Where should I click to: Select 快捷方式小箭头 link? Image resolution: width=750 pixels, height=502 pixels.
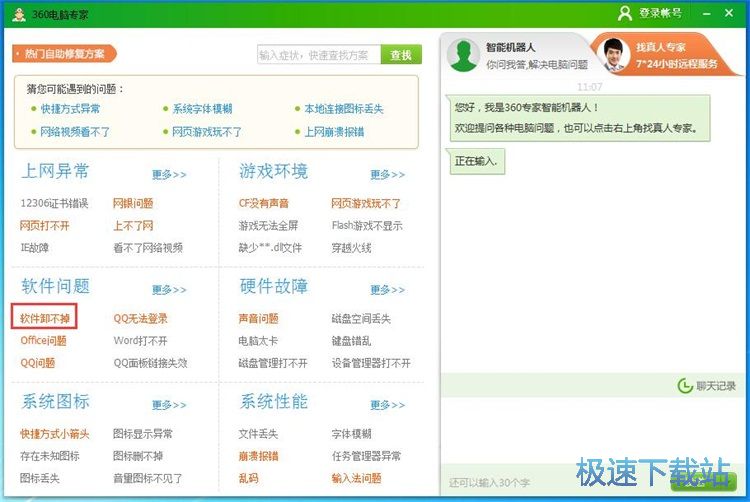click(x=55, y=434)
